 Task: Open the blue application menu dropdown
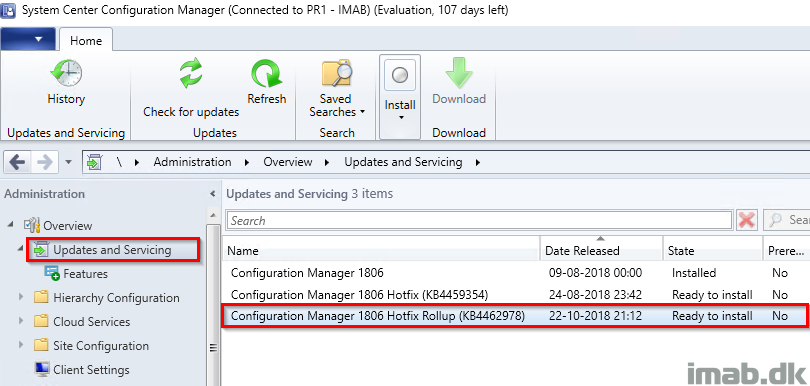click(28, 39)
